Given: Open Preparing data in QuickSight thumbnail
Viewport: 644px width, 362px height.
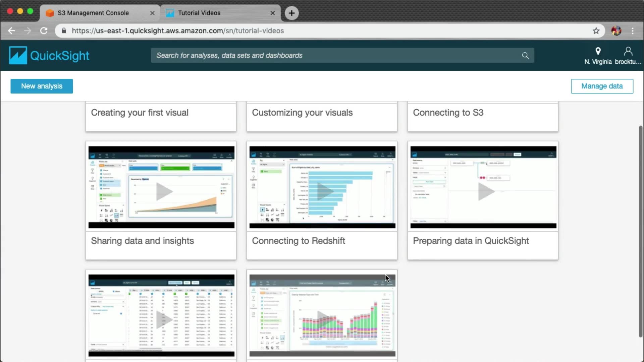Looking at the screenshot, I should 486,192.
